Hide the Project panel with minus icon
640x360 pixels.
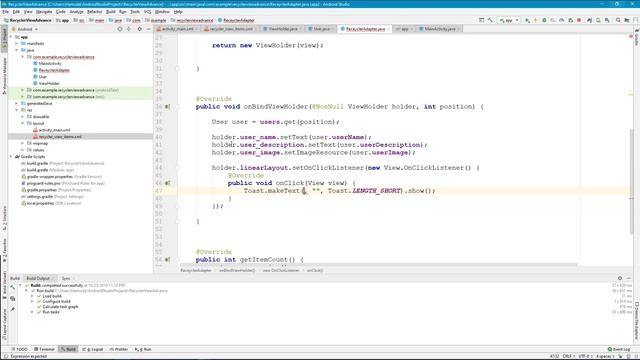coord(148,29)
